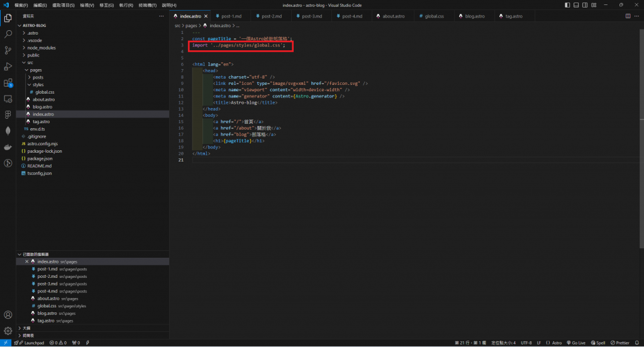The height and width of the screenshot is (347, 644).
Task: Open the notifications bell
Action: coord(637,343)
